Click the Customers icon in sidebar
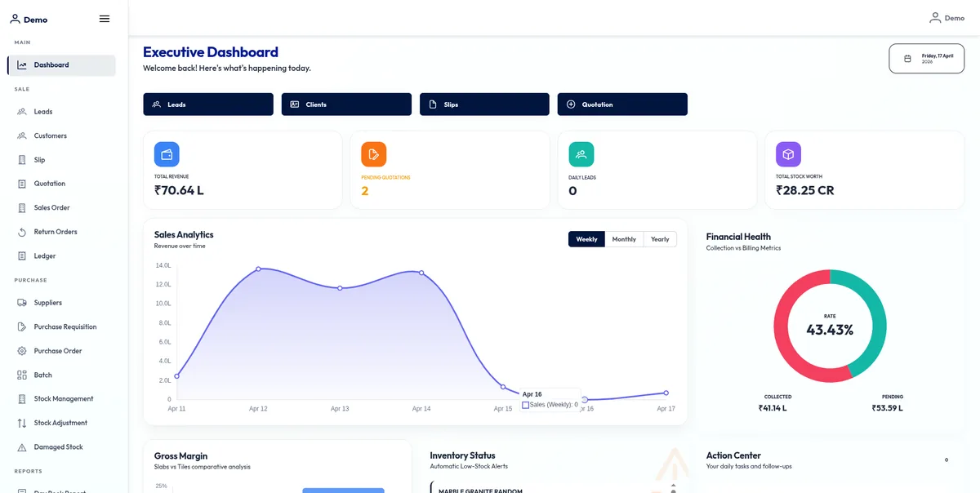Image resolution: width=980 pixels, height=493 pixels. point(22,135)
